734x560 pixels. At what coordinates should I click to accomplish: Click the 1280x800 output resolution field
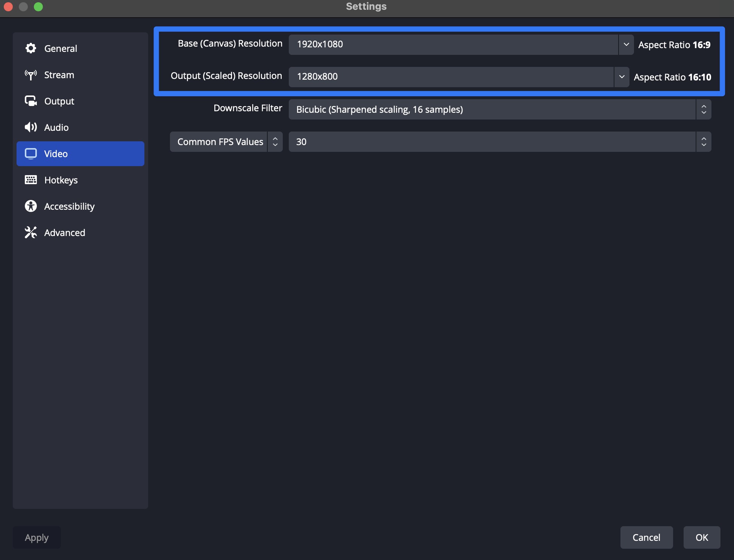(451, 77)
